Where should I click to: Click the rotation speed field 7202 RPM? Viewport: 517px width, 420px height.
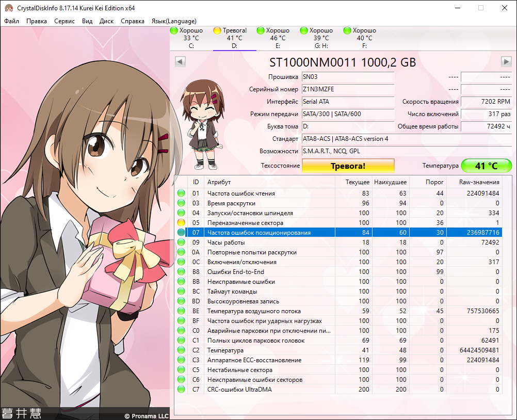pyautogui.click(x=487, y=102)
